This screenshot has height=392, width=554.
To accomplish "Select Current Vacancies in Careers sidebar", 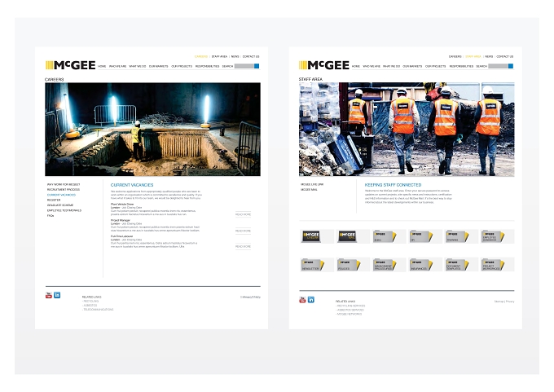I will 61,195.
